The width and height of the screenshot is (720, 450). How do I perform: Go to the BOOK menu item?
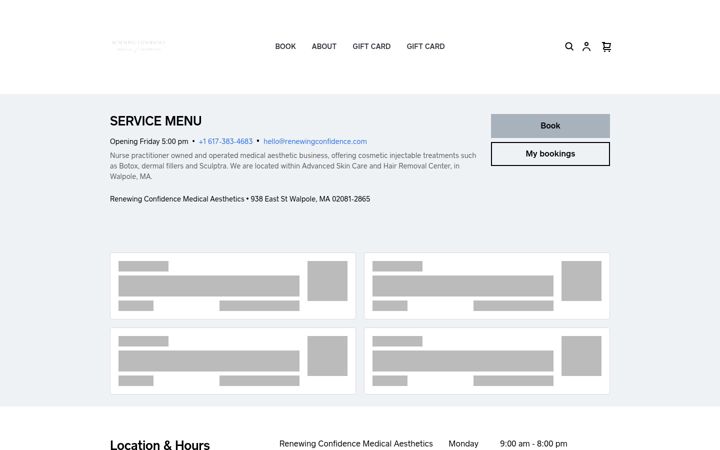click(x=285, y=46)
